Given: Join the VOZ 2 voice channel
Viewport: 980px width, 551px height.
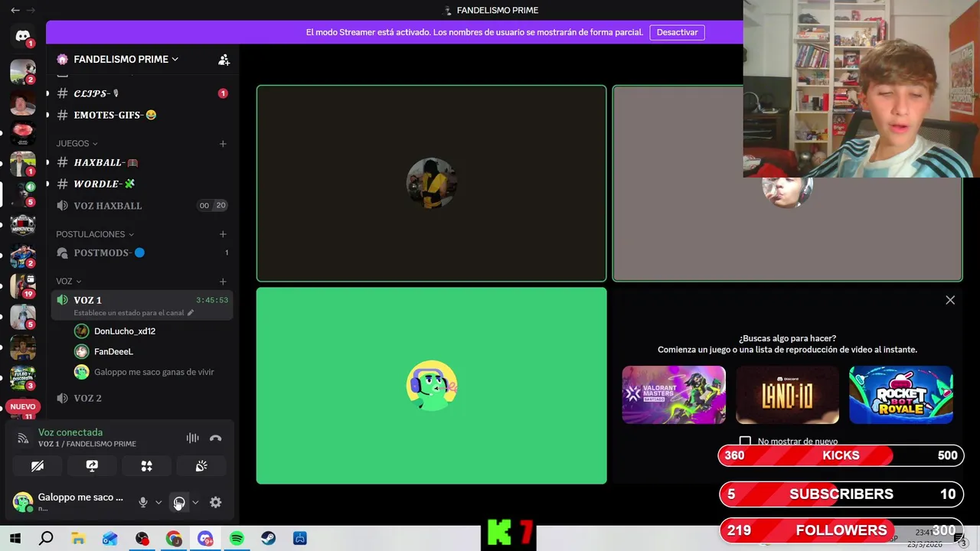Looking at the screenshot, I should pos(142,398).
